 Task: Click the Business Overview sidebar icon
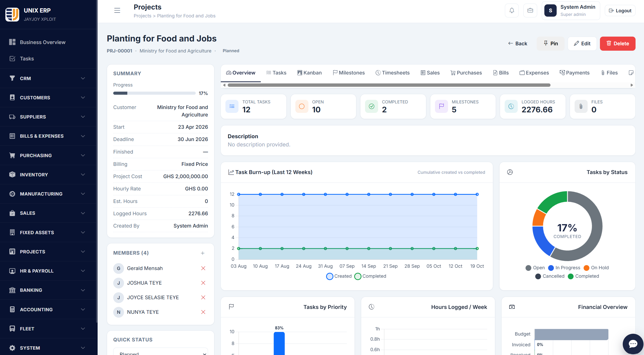click(x=12, y=42)
